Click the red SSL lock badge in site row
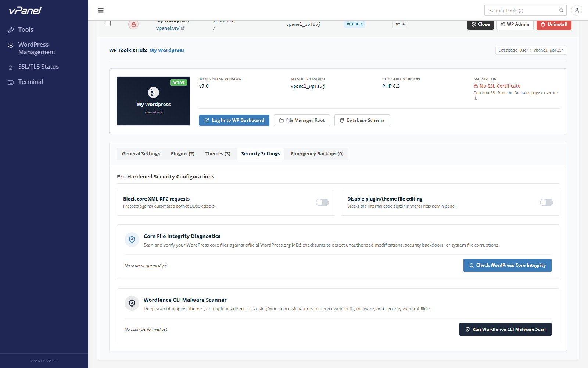588x368 pixels. pyautogui.click(x=133, y=24)
